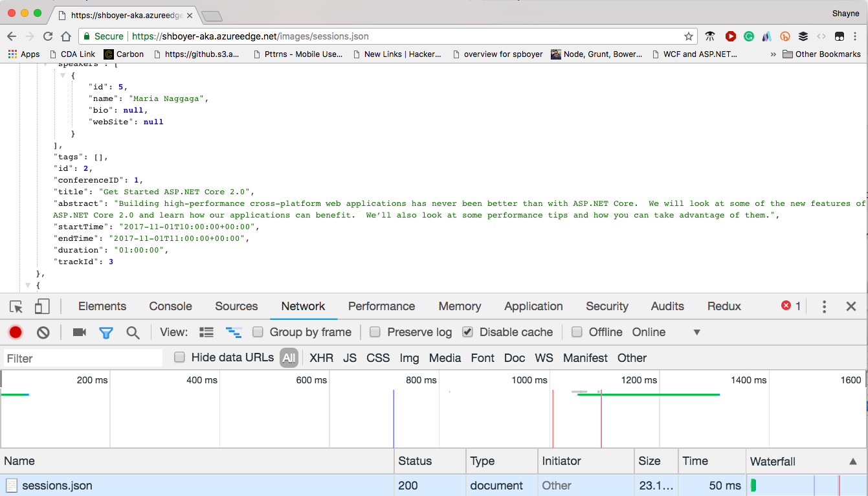Filter requests by Img type
Screen dimensions: 868x496
(409, 358)
